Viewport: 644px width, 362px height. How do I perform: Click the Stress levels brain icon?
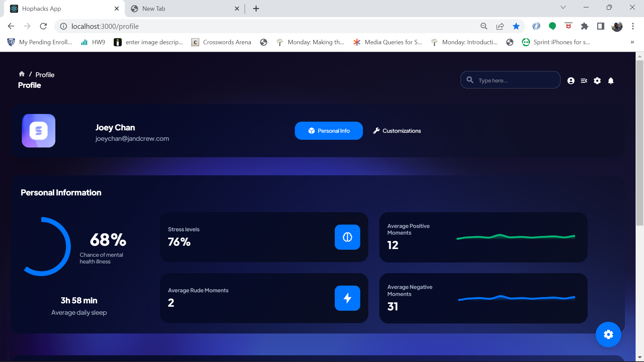[x=347, y=237]
